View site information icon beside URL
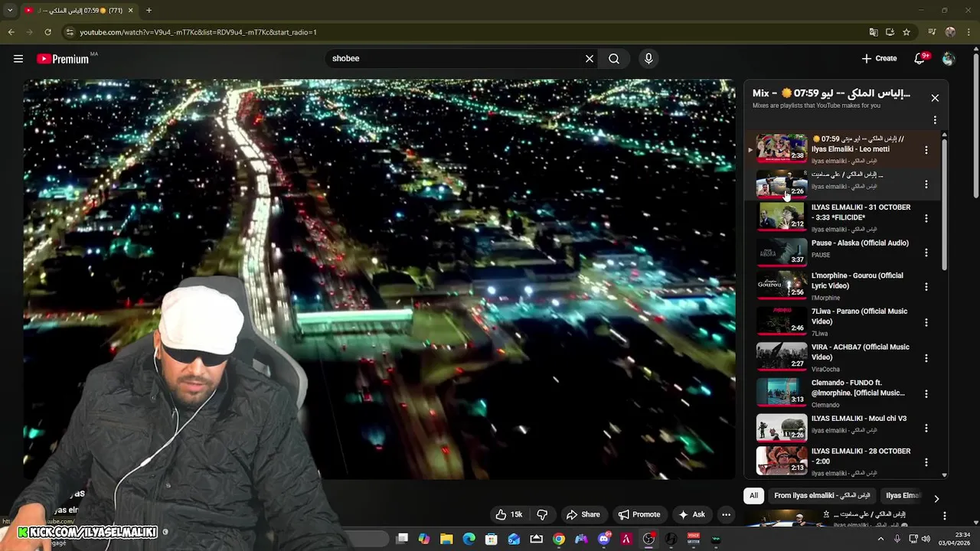The height and width of the screenshot is (551, 980). [x=70, y=32]
